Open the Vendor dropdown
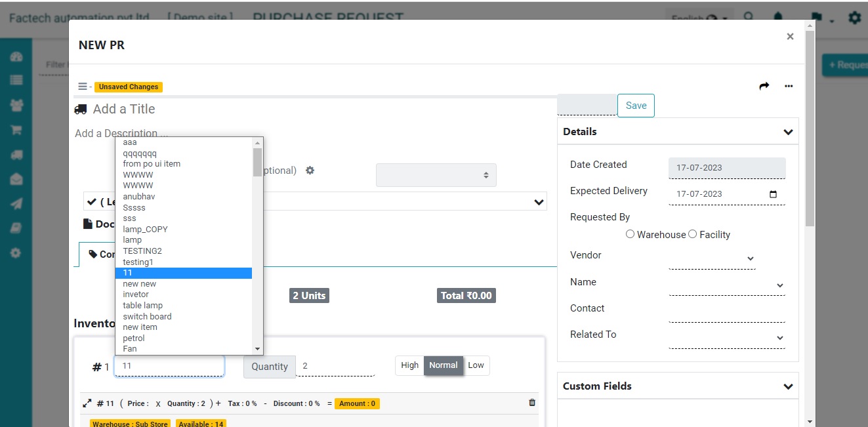Screen dimensions: 868x427 (x=713, y=259)
